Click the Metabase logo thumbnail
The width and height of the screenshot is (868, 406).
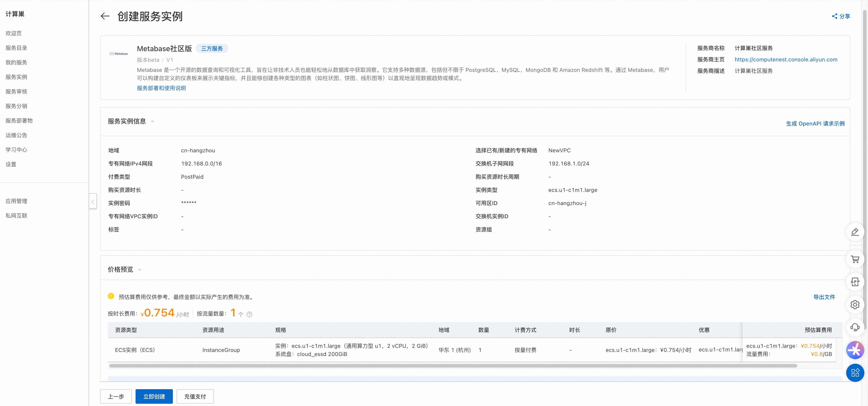(x=119, y=53)
